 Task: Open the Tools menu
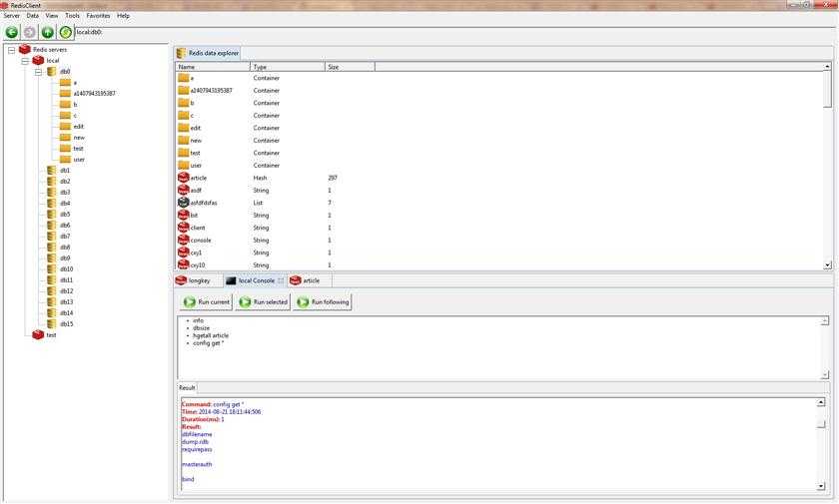pos(72,16)
